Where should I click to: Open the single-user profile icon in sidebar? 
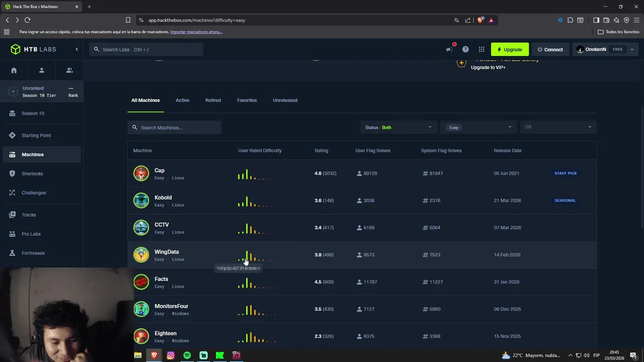pyautogui.click(x=42, y=70)
